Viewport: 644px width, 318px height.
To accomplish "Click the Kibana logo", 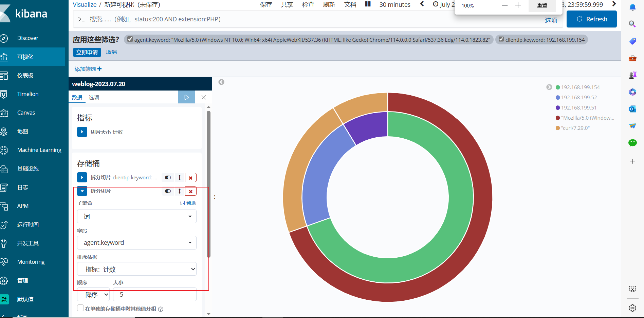I will pyautogui.click(x=24, y=14).
